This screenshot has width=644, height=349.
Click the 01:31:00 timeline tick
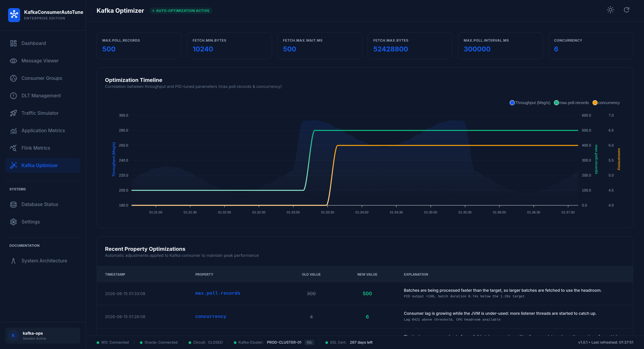click(155, 212)
